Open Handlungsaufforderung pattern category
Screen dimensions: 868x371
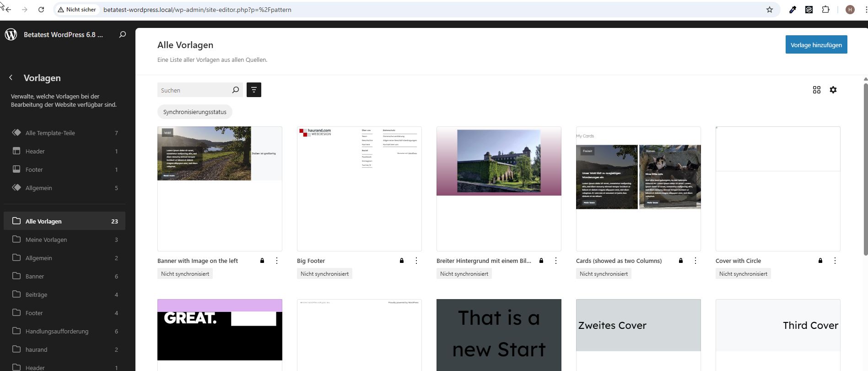point(65,331)
